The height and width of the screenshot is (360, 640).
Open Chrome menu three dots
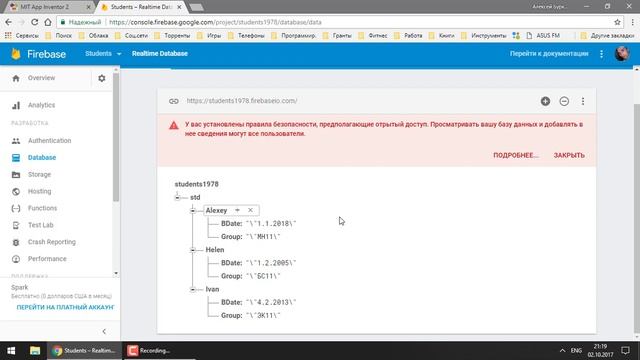pos(632,22)
